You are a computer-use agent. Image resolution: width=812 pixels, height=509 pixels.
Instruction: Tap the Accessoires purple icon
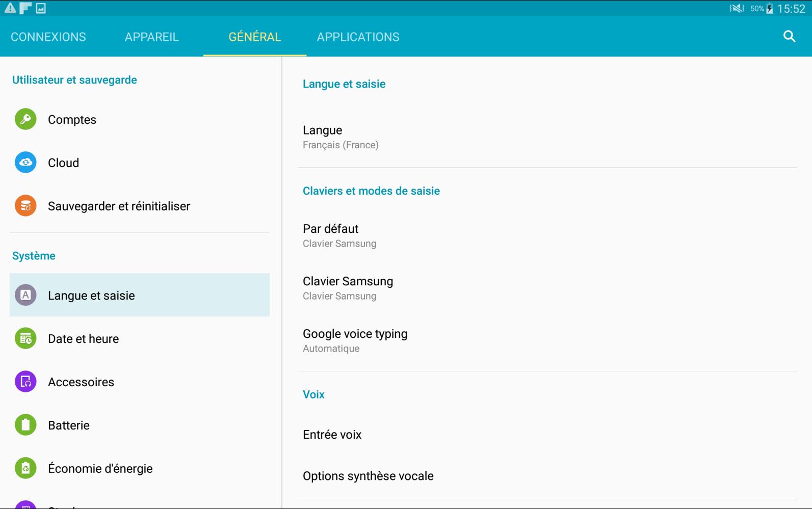(x=25, y=382)
